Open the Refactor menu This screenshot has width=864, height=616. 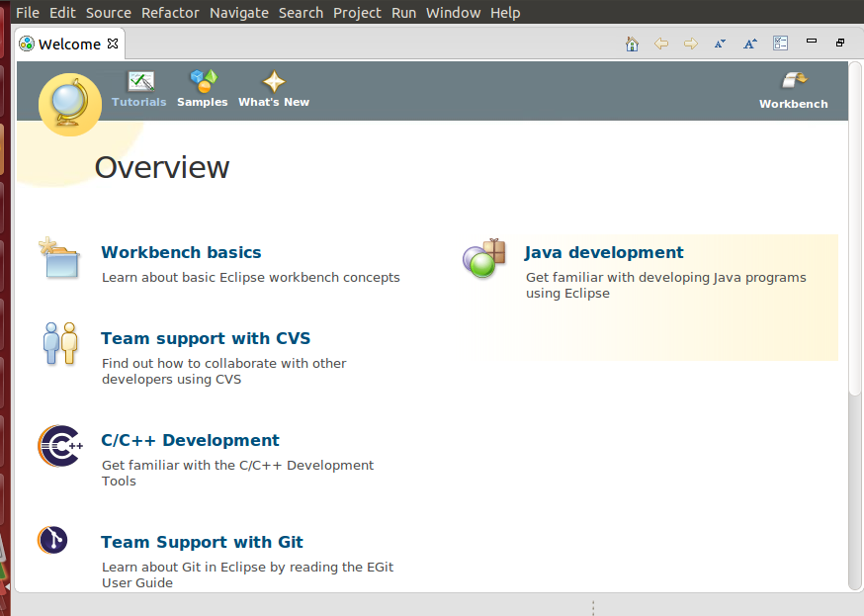point(170,13)
